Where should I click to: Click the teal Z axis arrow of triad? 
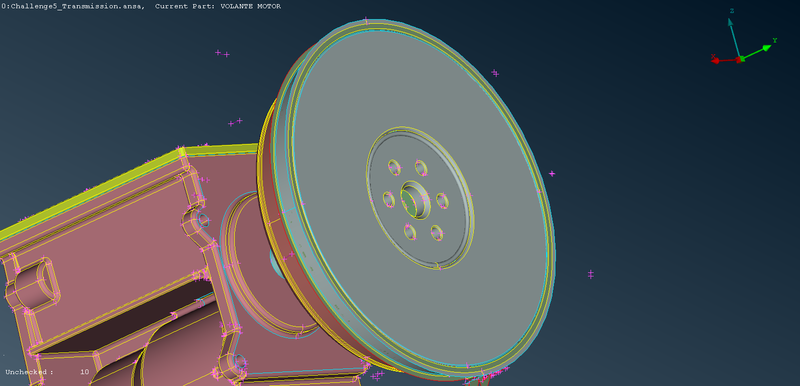tap(734, 38)
